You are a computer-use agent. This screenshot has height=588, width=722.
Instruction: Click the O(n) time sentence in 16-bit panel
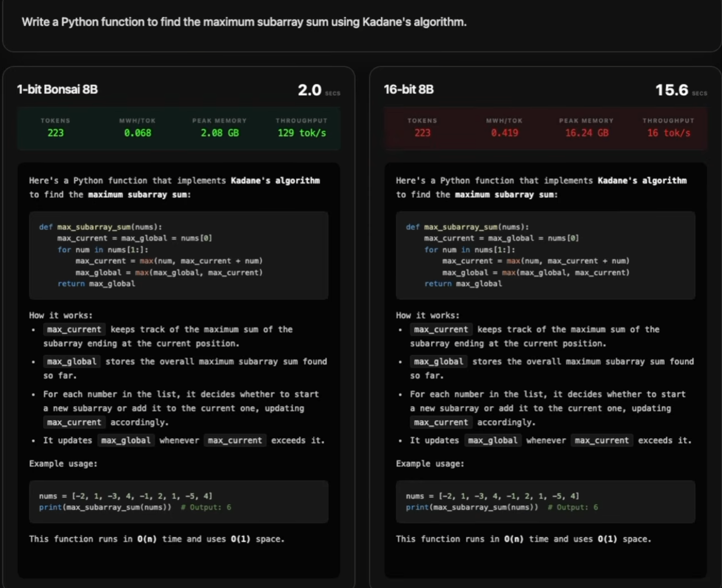(x=523, y=539)
